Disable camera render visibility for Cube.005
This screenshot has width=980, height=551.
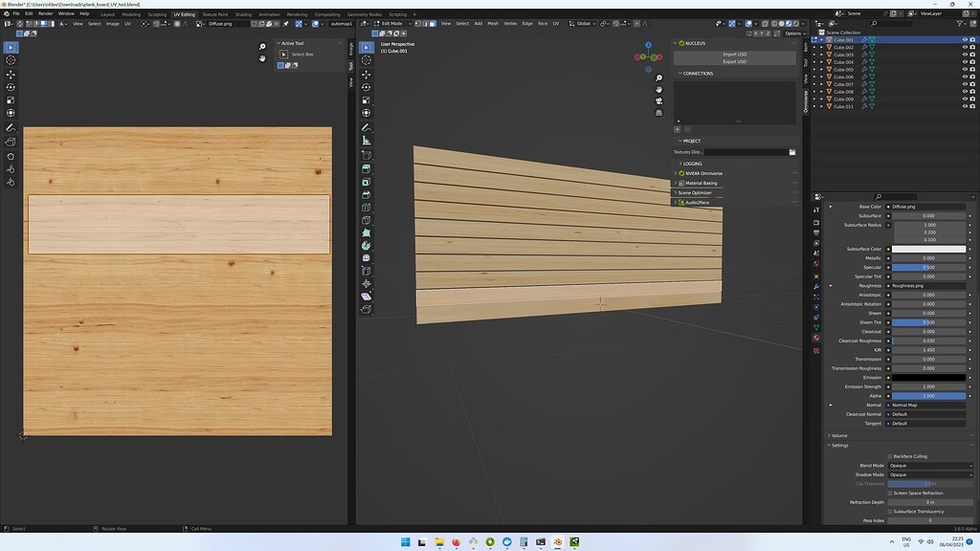(973, 70)
